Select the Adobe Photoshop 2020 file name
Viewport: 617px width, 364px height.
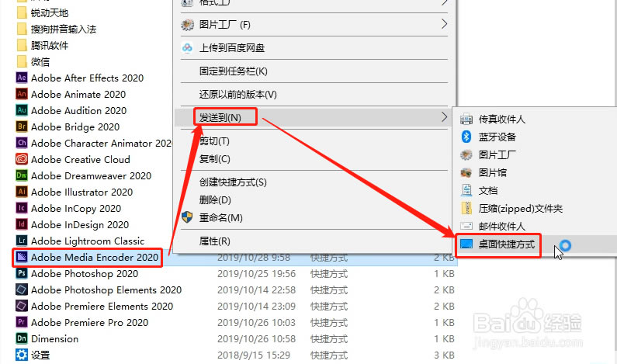tap(85, 273)
